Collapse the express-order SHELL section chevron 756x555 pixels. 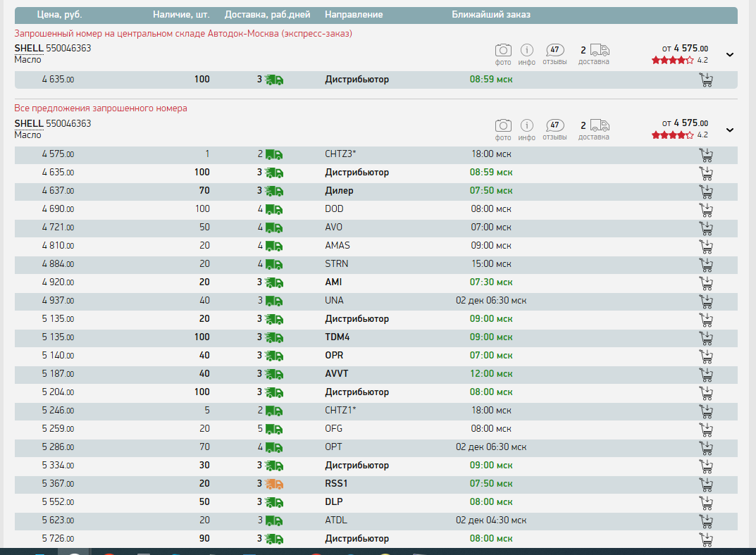click(730, 55)
